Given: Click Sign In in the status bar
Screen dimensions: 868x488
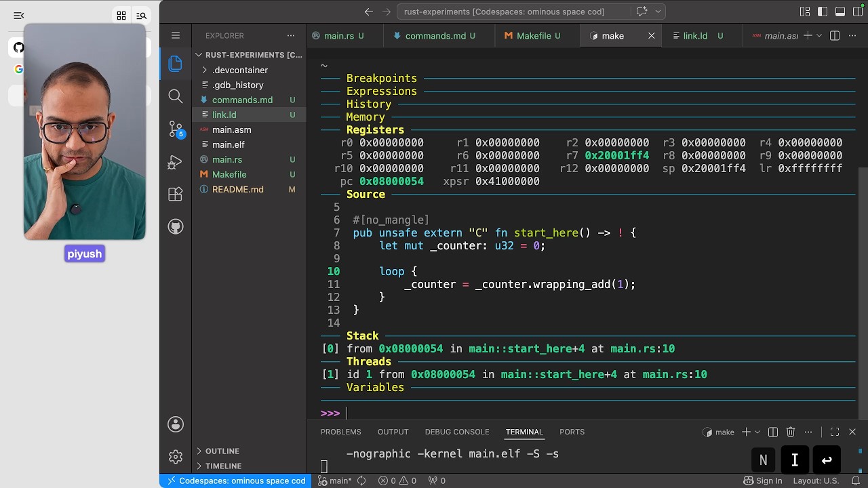Looking at the screenshot, I should click(x=762, y=481).
